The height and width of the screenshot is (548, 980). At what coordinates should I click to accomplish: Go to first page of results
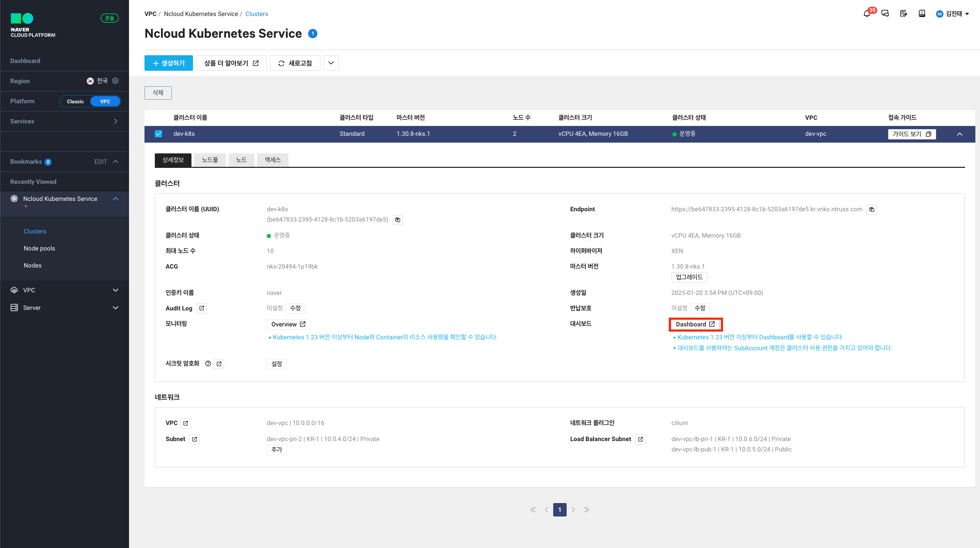click(x=533, y=510)
